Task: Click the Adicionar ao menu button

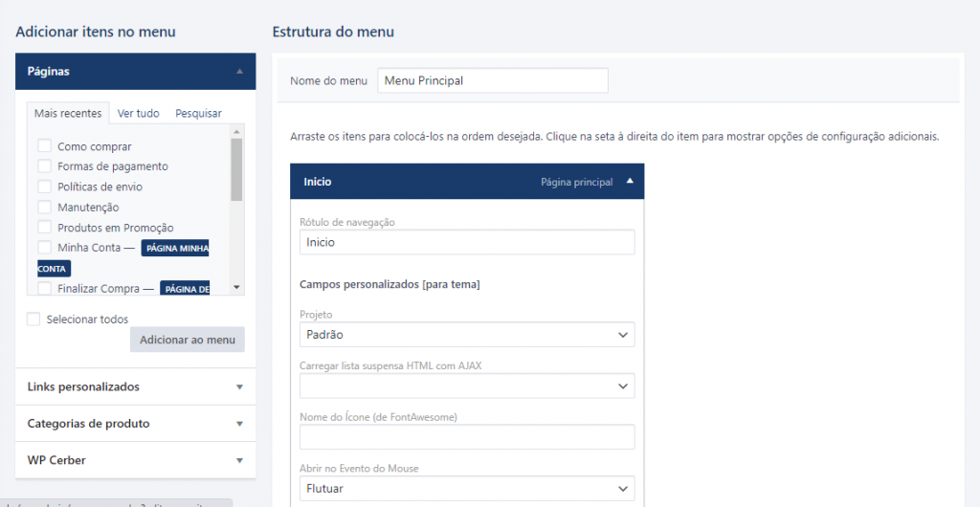Action: (x=188, y=340)
